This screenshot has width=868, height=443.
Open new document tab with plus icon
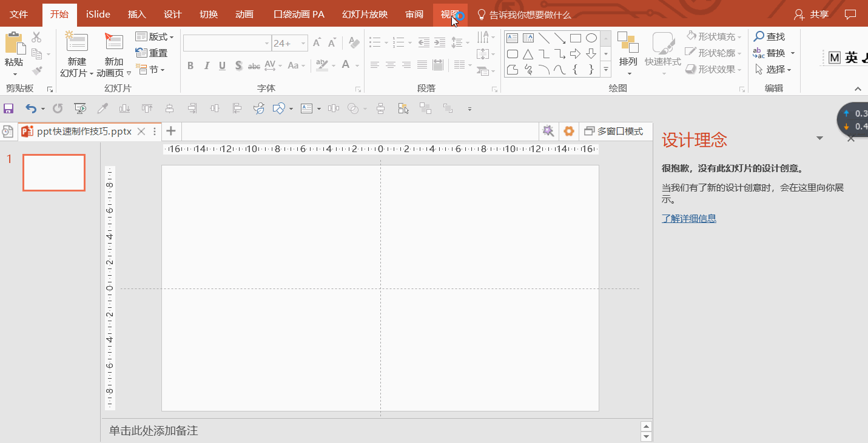click(x=171, y=131)
